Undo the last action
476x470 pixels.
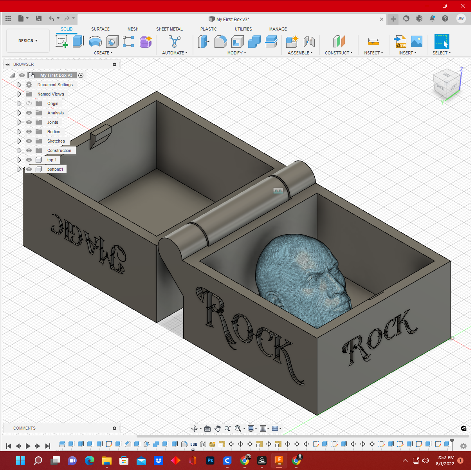point(51,18)
